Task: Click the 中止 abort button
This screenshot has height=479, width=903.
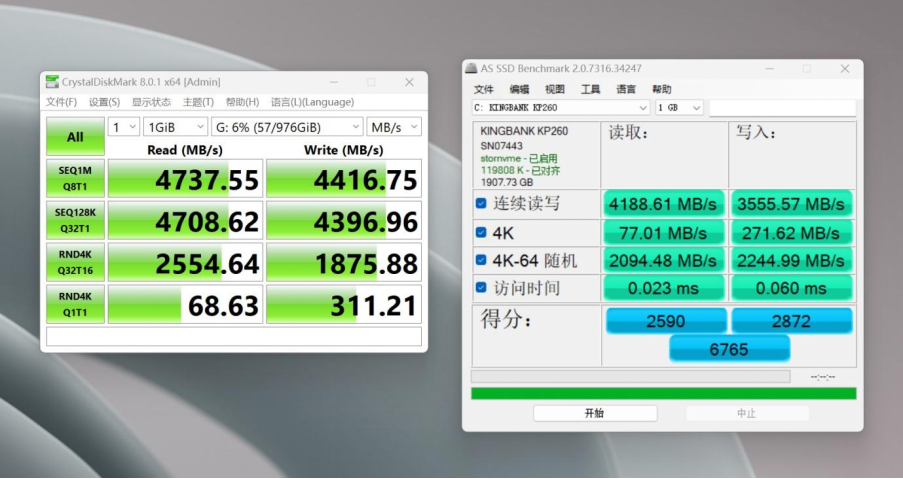Action: coord(747,413)
